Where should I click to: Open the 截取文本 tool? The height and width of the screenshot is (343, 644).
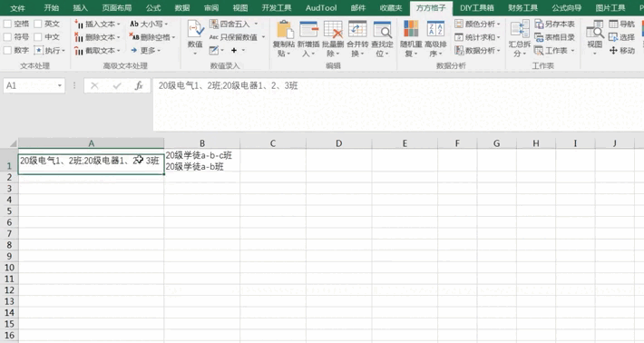[x=97, y=51]
